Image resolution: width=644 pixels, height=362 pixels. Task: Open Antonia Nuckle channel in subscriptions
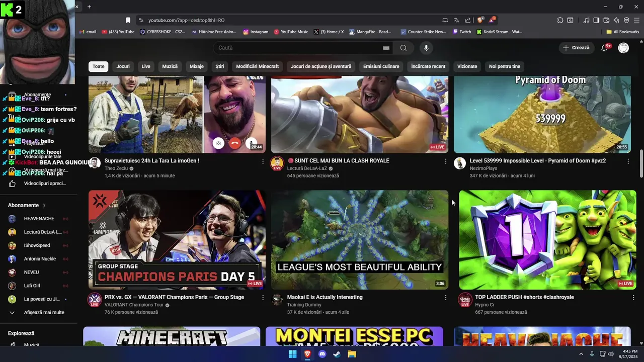click(x=38, y=259)
